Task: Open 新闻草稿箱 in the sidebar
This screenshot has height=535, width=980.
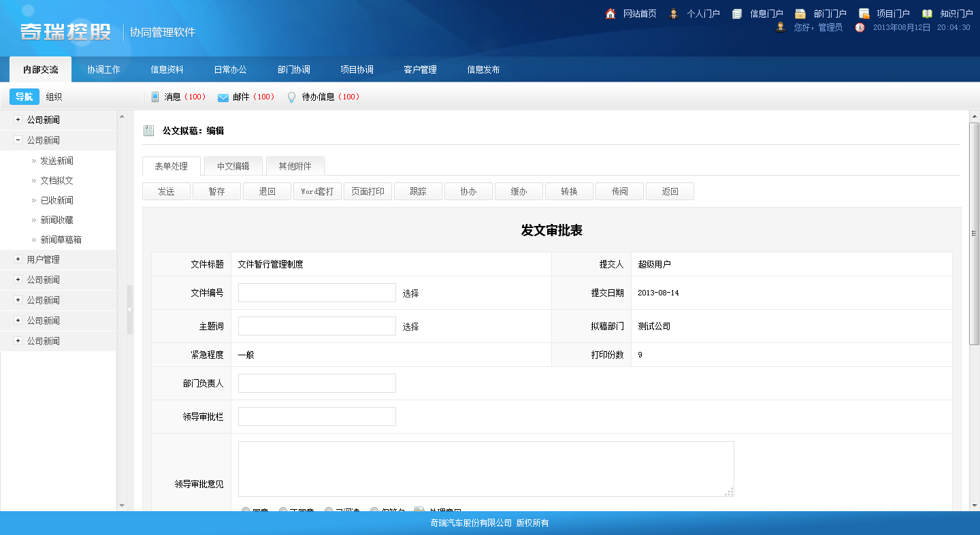Action: pyautogui.click(x=61, y=240)
